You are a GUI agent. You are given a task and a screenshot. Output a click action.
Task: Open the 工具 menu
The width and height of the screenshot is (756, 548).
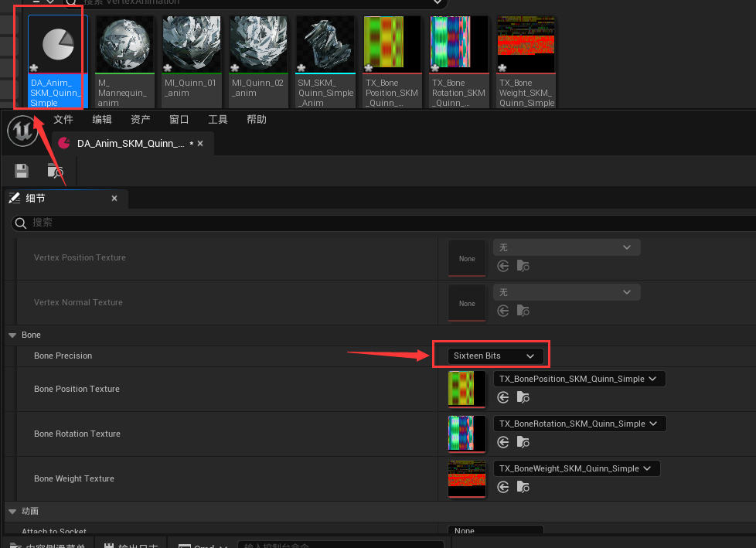217,120
